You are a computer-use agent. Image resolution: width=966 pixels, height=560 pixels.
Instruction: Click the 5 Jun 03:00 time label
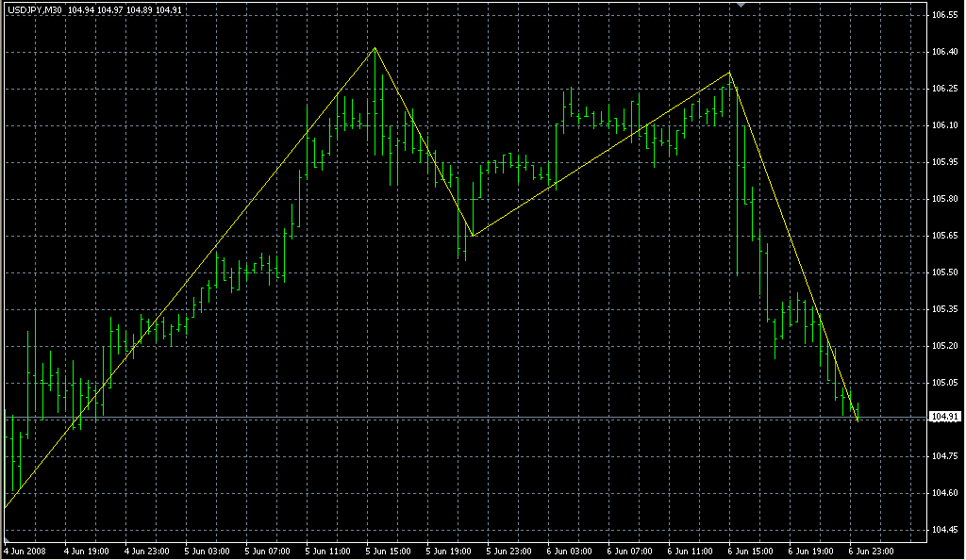point(208,552)
